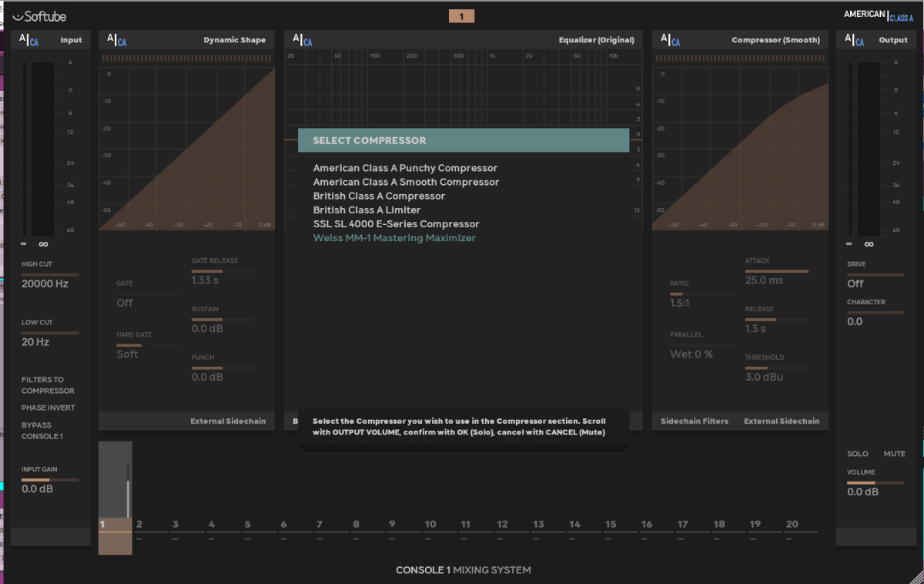Select American Class A Punchy Compressor
The height and width of the screenshot is (584, 924).
pyautogui.click(x=405, y=168)
